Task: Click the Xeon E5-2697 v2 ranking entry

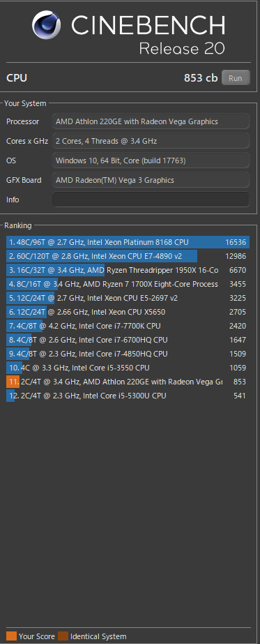Action: pyautogui.click(x=128, y=298)
